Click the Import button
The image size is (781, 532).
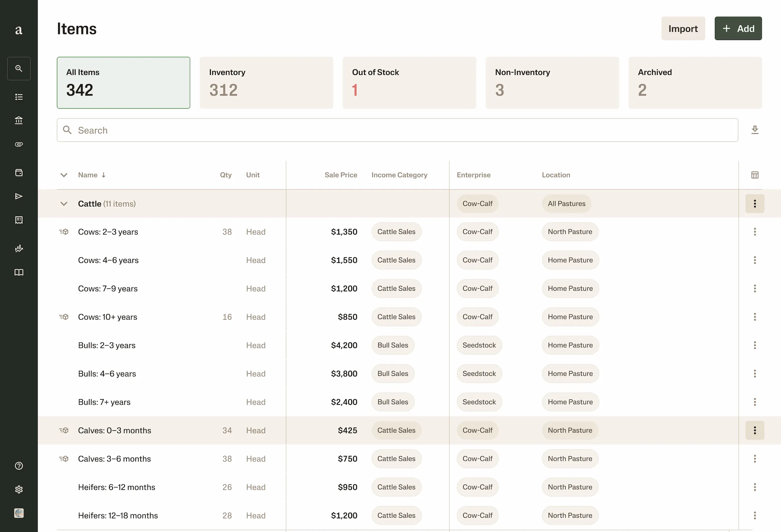point(683,28)
